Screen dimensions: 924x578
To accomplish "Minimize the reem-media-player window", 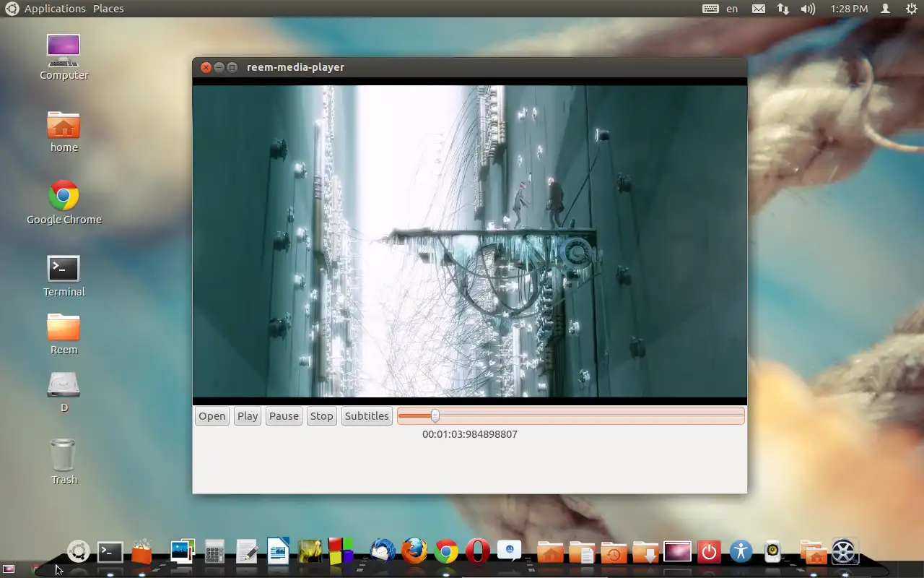I will (219, 67).
